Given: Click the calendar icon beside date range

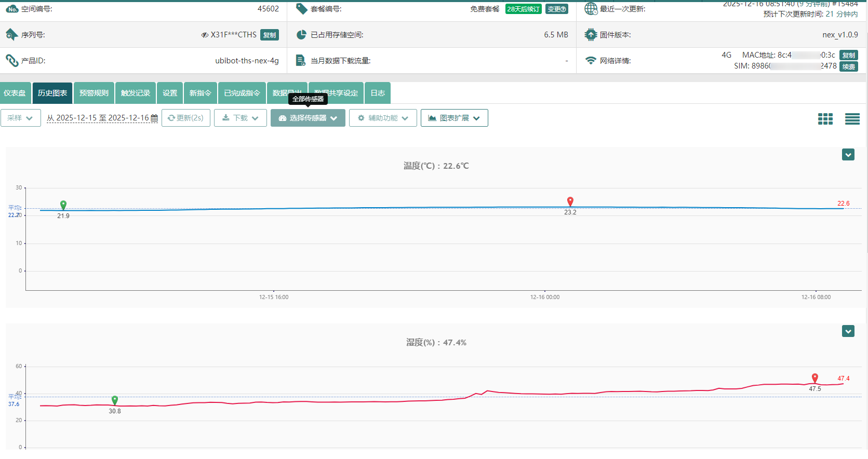Looking at the screenshot, I should [154, 118].
